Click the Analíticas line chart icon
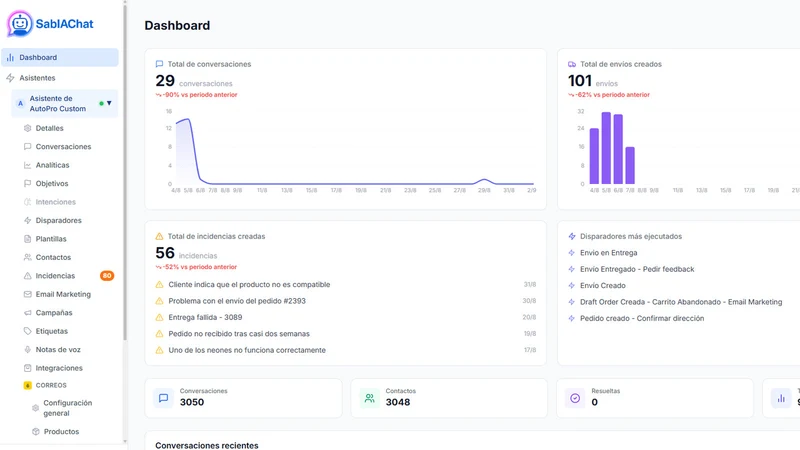Image resolution: width=800 pixels, height=450 pixels. (28, 165)
